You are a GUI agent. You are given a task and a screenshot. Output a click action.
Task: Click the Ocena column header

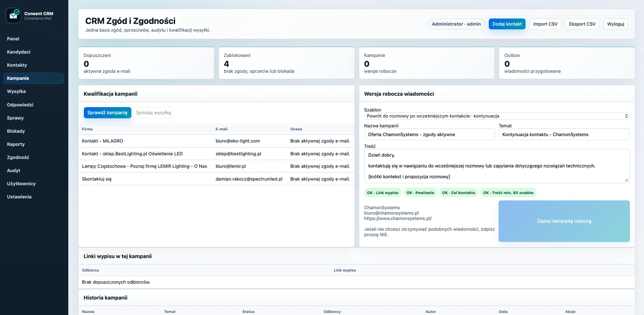point(296,129)
